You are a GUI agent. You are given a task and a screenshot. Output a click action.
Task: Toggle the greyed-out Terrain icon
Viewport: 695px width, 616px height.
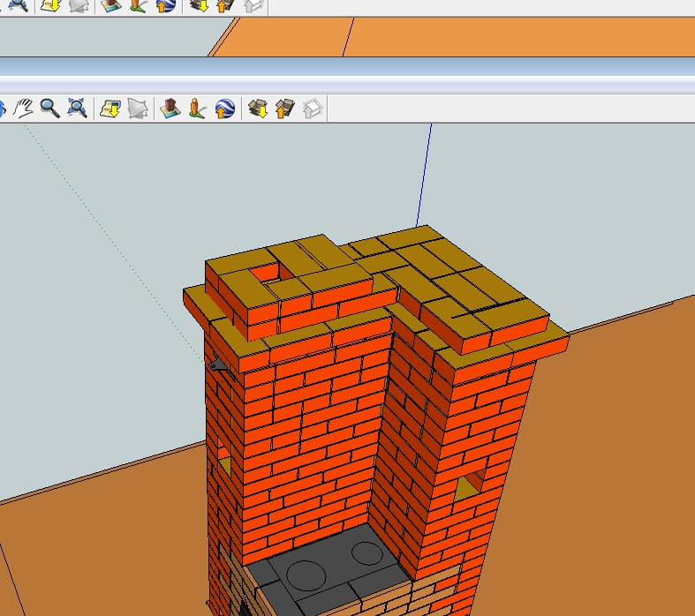(137, 109)
